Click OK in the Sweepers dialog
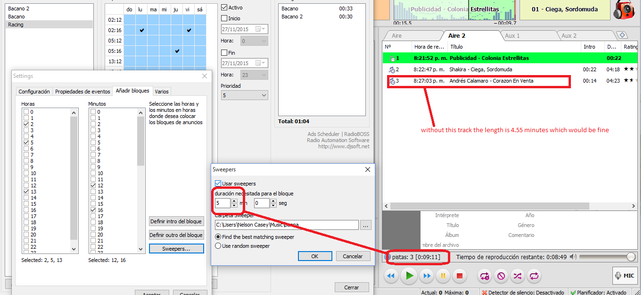The image size is (644, 295). click(x=314, y=256)
